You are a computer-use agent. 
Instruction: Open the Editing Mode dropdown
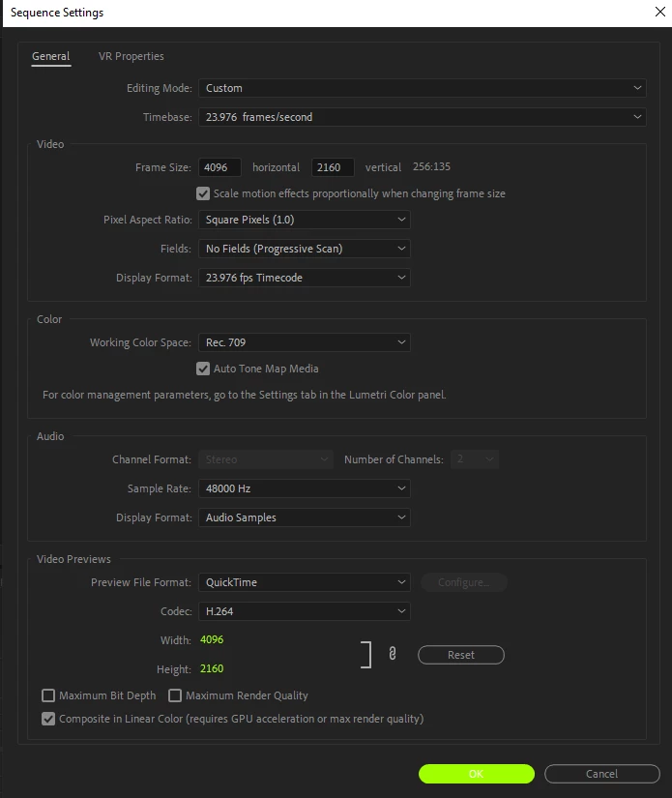[x=423, y=88]
